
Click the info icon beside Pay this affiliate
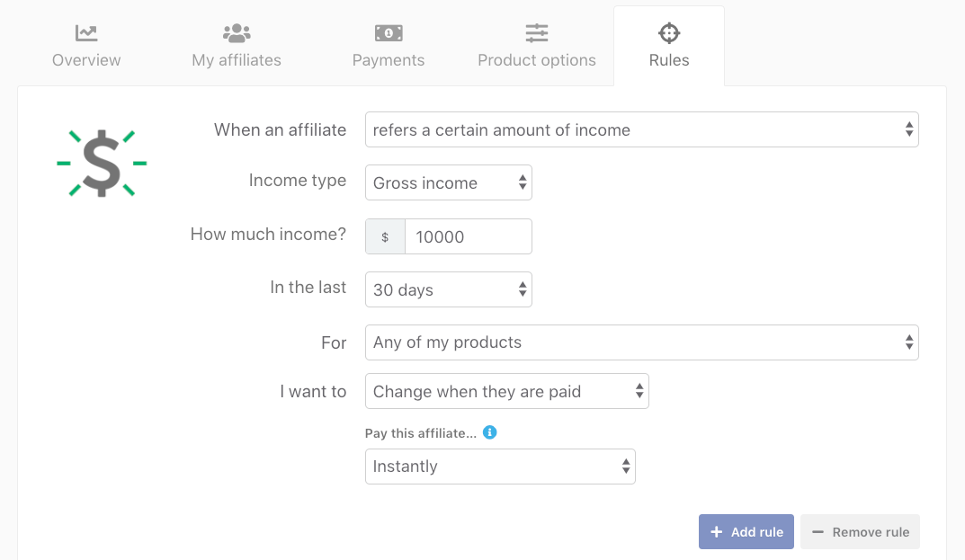coord(490,432)
